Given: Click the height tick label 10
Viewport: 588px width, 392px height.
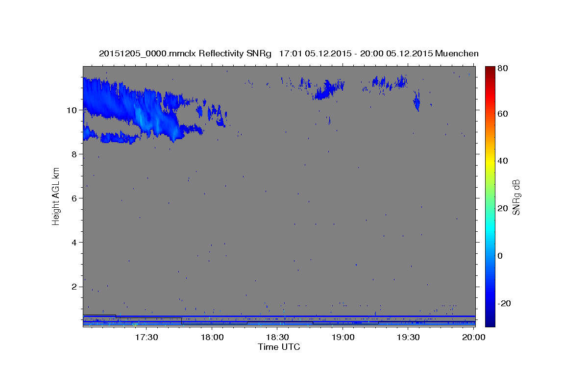Looking at the screenshot, I should (73, 110).
